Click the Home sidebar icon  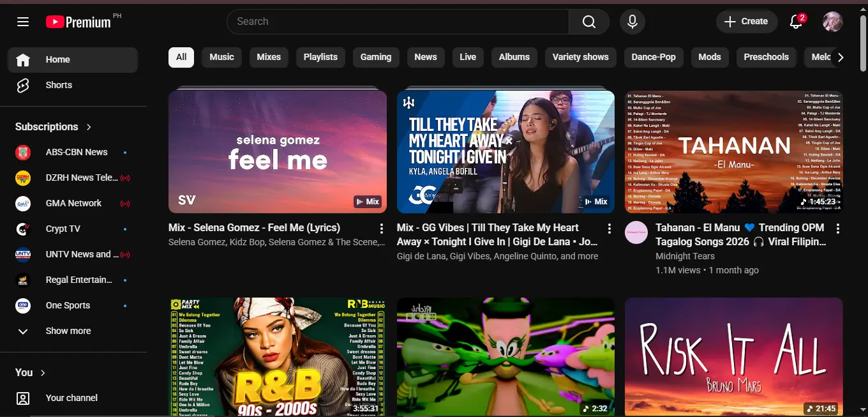[x=23, y=60]
